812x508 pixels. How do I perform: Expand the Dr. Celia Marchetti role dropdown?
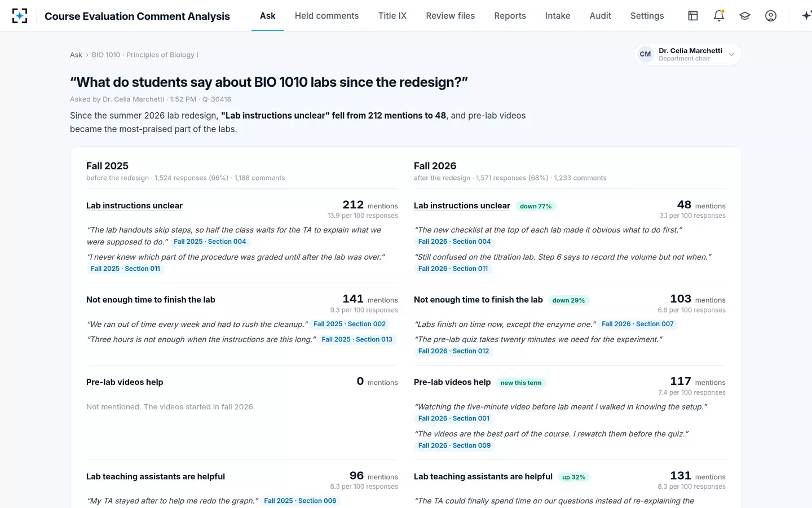coord(731,54)
